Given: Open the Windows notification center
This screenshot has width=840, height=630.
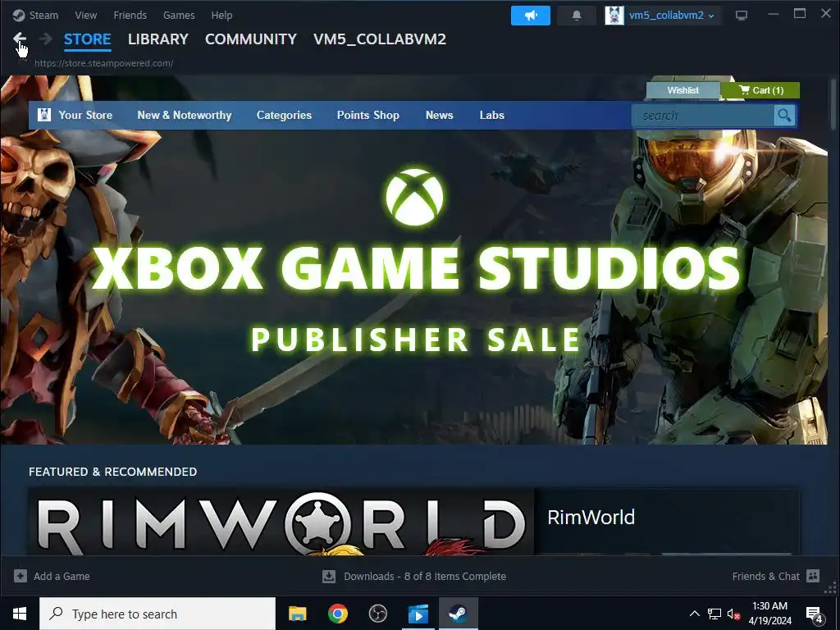Looking at the screenshot, I should [815, 615].
